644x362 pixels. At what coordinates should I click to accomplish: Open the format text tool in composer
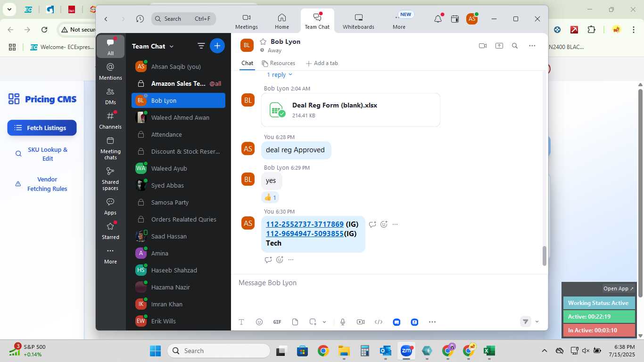tap(241, 322)
